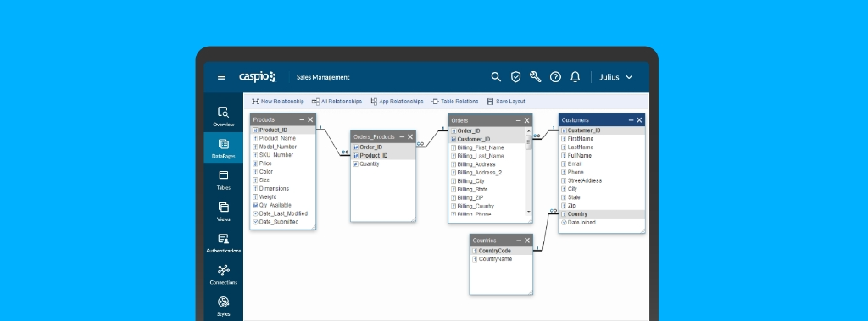868x321 pixels.
Task: Open the wrench tools icon
Action: 536,77
